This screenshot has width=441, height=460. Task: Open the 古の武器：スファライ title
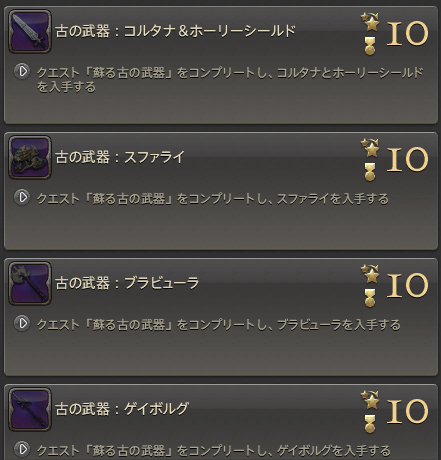[x=120, y=157]
